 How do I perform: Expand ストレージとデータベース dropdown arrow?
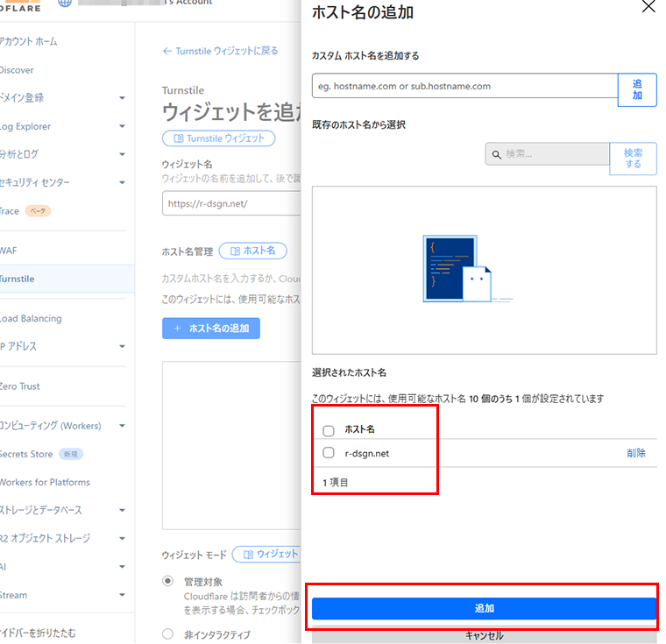coord(122,510)
